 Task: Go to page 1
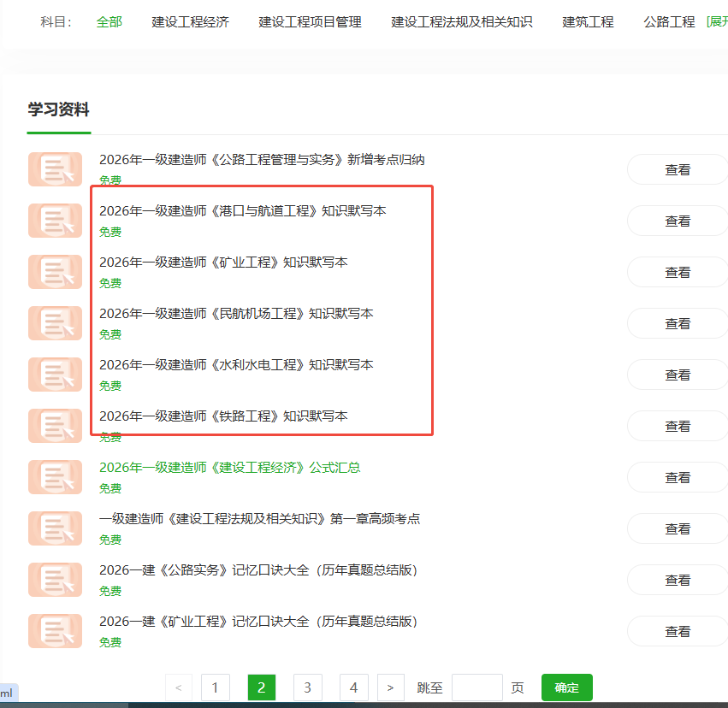tap(216, 687)
